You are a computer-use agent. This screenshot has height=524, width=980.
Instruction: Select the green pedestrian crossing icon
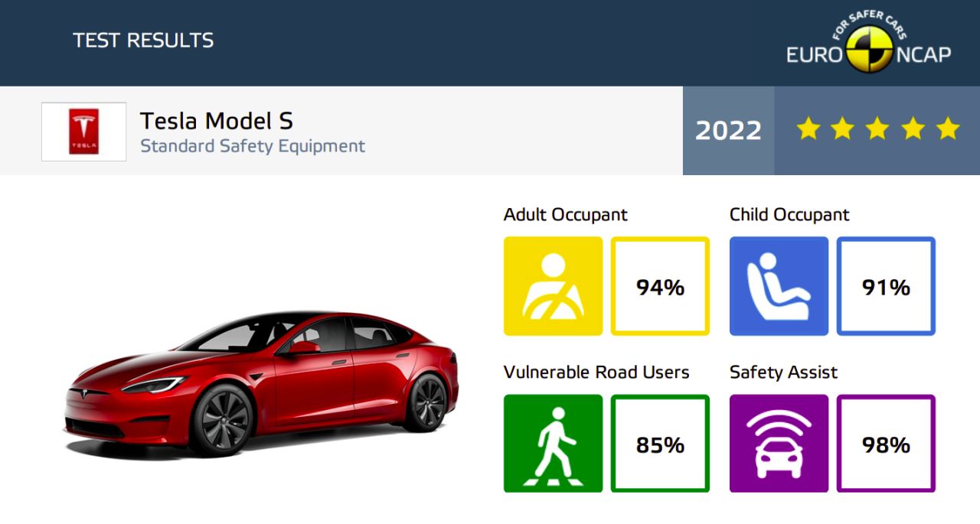(553, 444)
